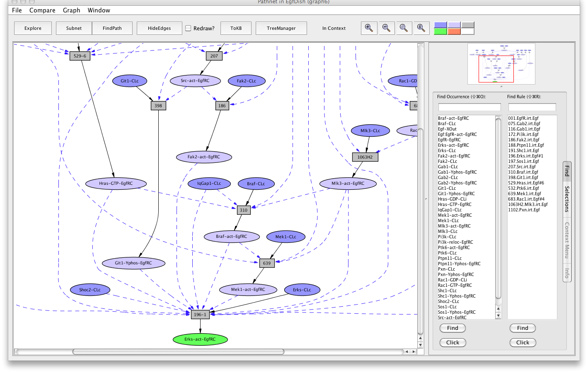Open the Window menu
Screen dimensions: 588x373
(x=99, y=10)
